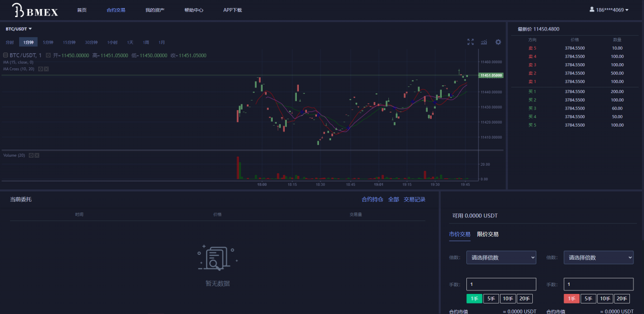Image resolution: width=644 pixels, height=314 pixels.
Task: Open the technical indicators panel
Action: click(x=484, y=42)
